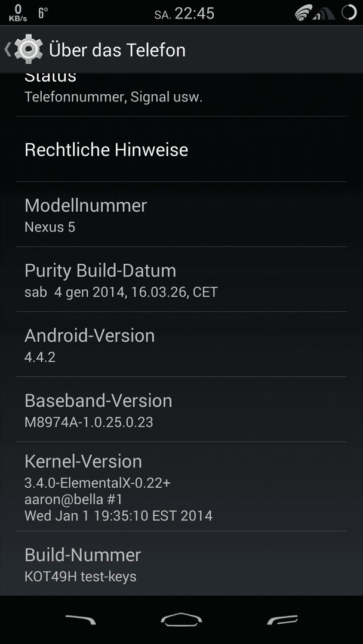Tap the Android-Version entry
Image resolution: width=363 pixels, height=644 pixels.
(181, 344)
